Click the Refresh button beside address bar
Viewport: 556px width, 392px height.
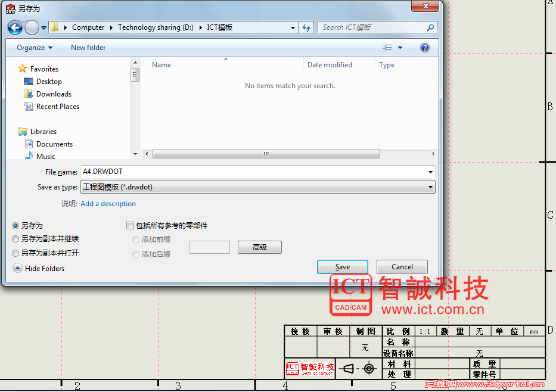pos(306,27)
